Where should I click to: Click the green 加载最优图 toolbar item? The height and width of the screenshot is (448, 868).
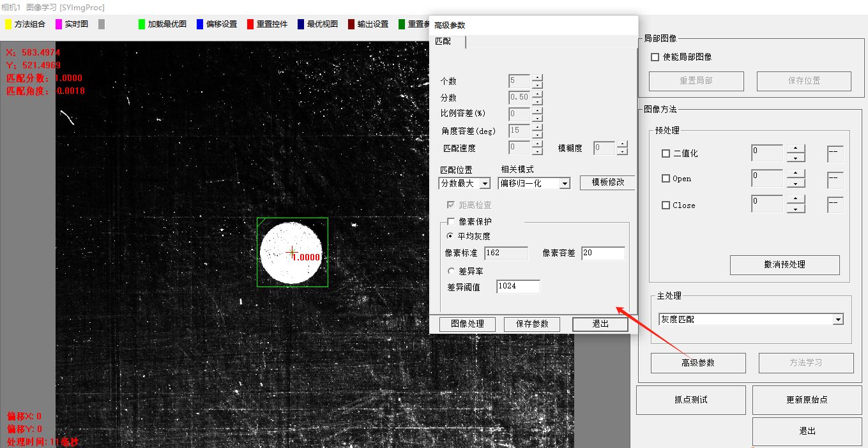pyautogui.click(x=162, y=24)
